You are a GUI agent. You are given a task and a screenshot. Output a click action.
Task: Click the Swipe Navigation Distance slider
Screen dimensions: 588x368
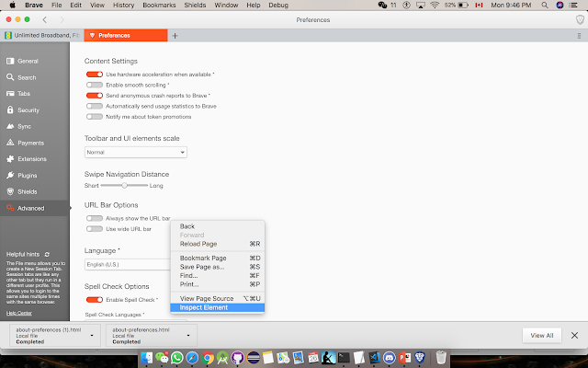pos(124,186)
